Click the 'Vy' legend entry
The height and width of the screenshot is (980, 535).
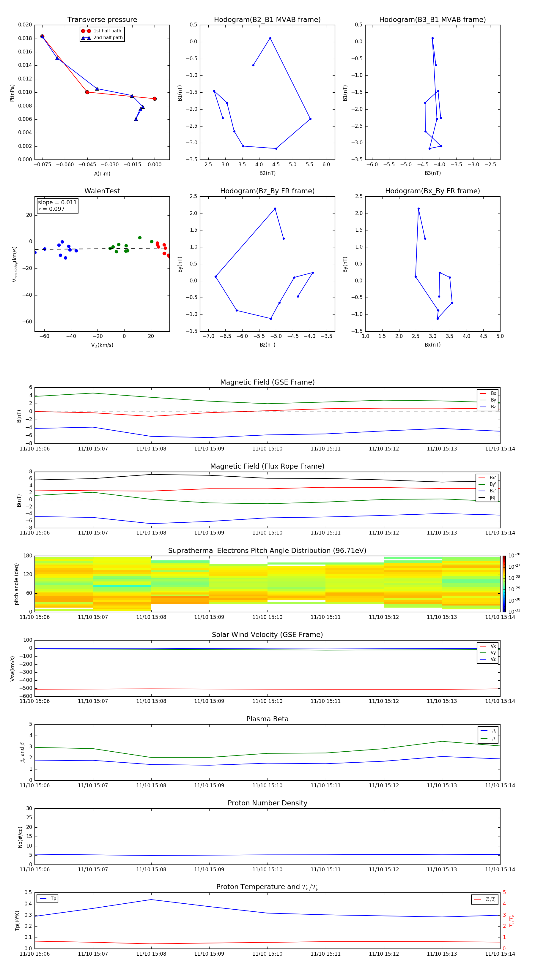click(488, 653)
